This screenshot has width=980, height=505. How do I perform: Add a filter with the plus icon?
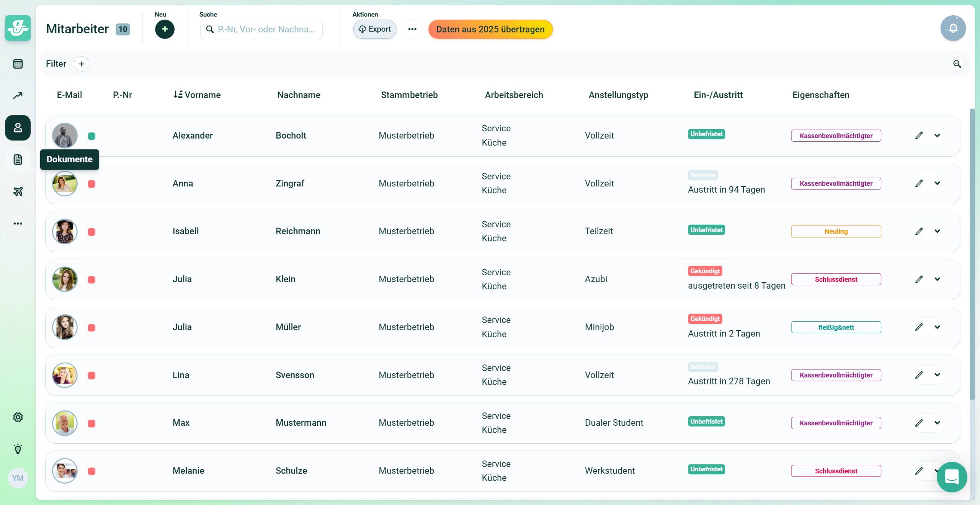(82, 64)
